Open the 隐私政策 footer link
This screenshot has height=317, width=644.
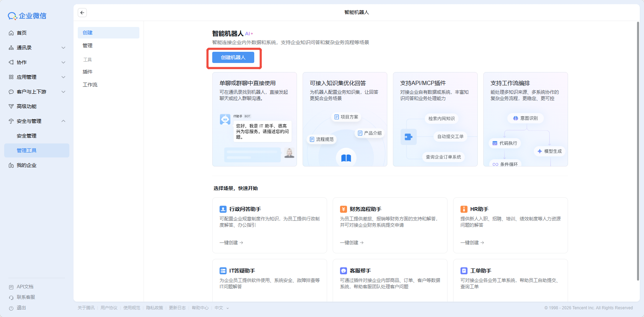(154, 308)
